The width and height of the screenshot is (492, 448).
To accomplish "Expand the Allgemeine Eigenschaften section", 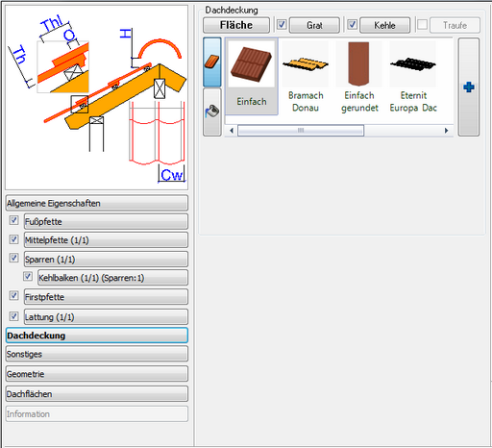I will point(97,203).
